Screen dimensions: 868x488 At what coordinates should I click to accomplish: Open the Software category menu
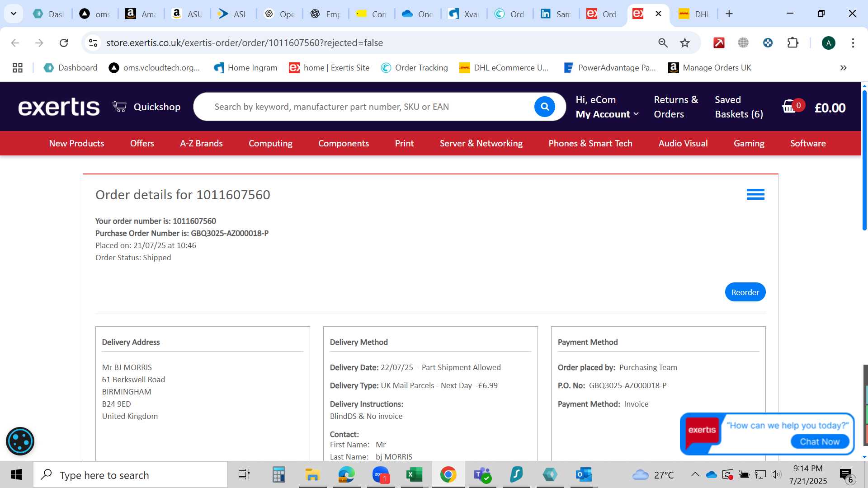pyautogui.click(x=808, y=143)
